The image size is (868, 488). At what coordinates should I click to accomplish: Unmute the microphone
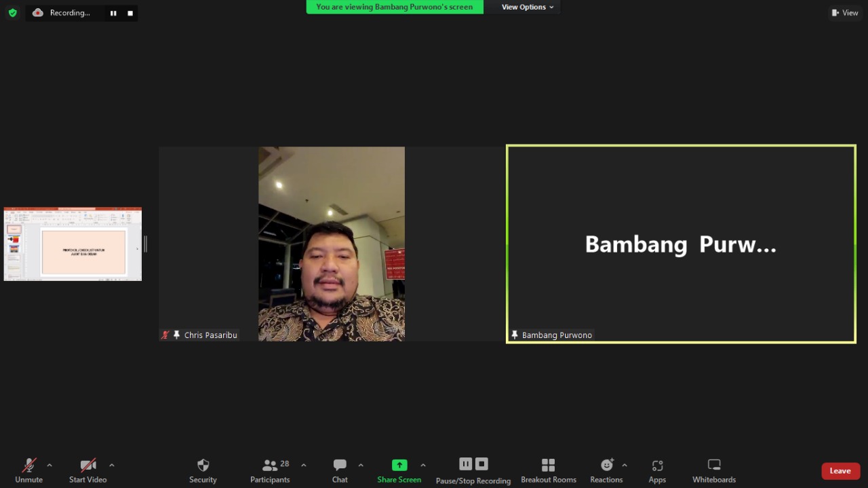tap(29, 470)
